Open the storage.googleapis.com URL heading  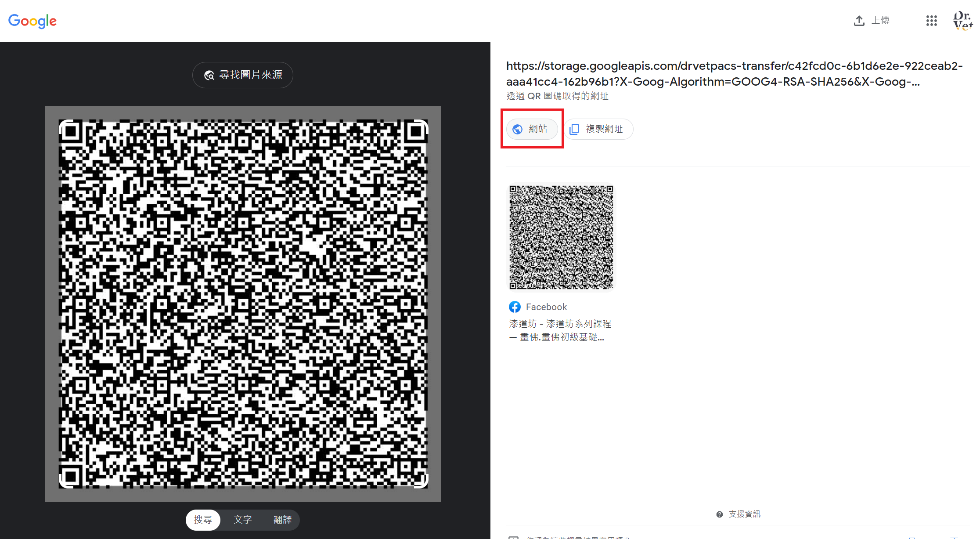pos(734,74)
